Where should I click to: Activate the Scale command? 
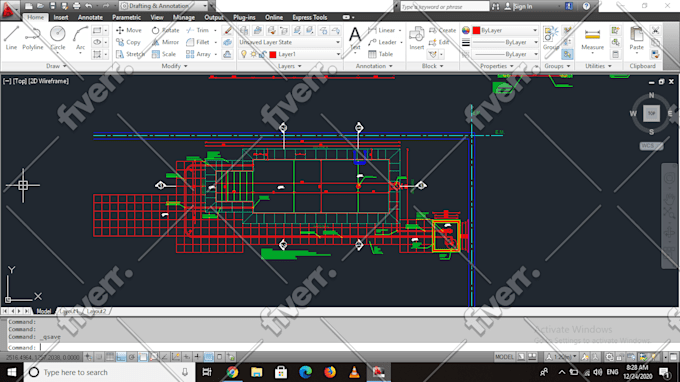point(164,54)
